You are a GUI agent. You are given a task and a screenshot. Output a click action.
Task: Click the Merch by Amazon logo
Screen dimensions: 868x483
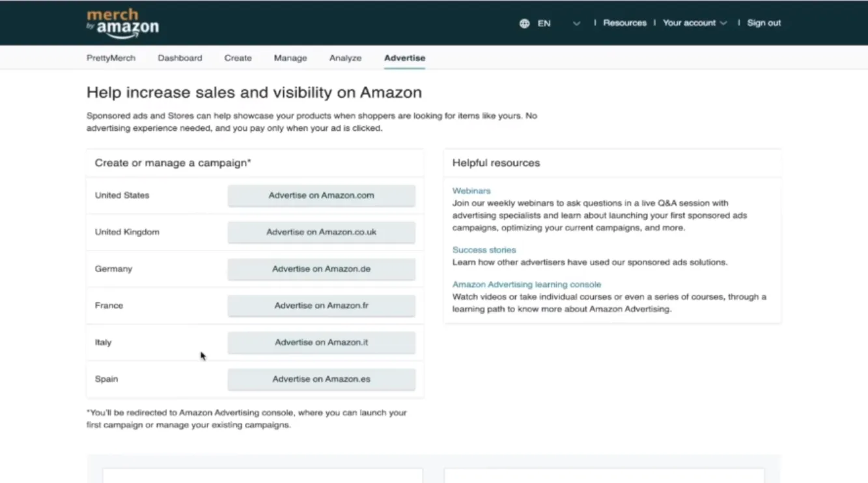pyautogui.click(x=122, y=22)
